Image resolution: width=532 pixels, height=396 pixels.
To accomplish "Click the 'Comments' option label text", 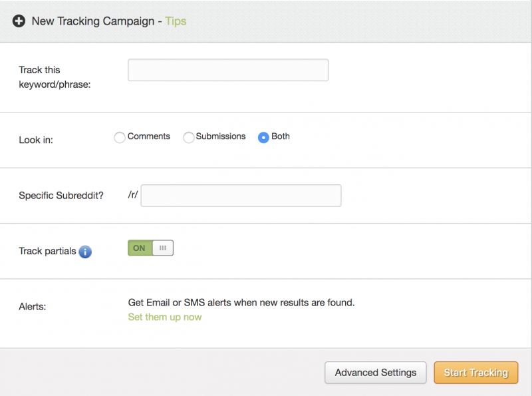I will (x=149, y=136).
